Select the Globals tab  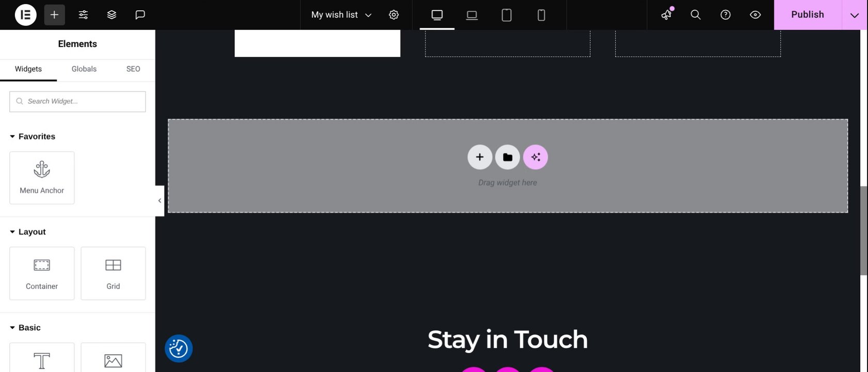click(84, 69)
